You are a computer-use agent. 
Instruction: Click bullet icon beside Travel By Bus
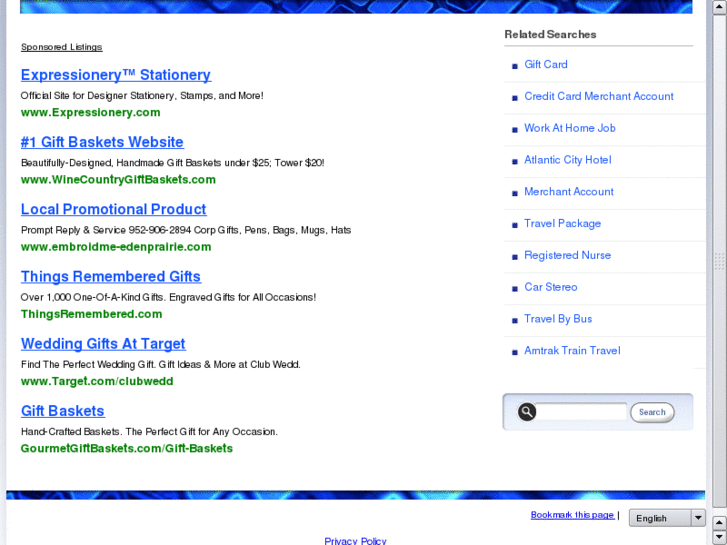click(x=515, y=321)
